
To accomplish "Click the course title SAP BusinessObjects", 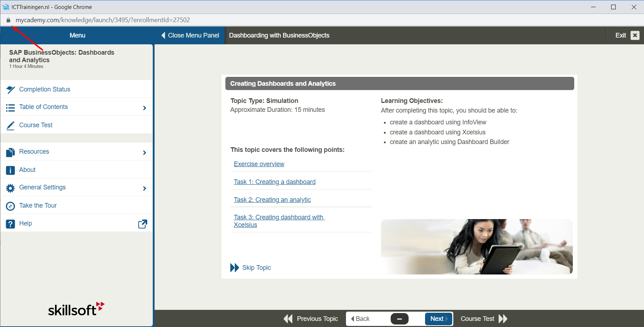I will point(62,56).
